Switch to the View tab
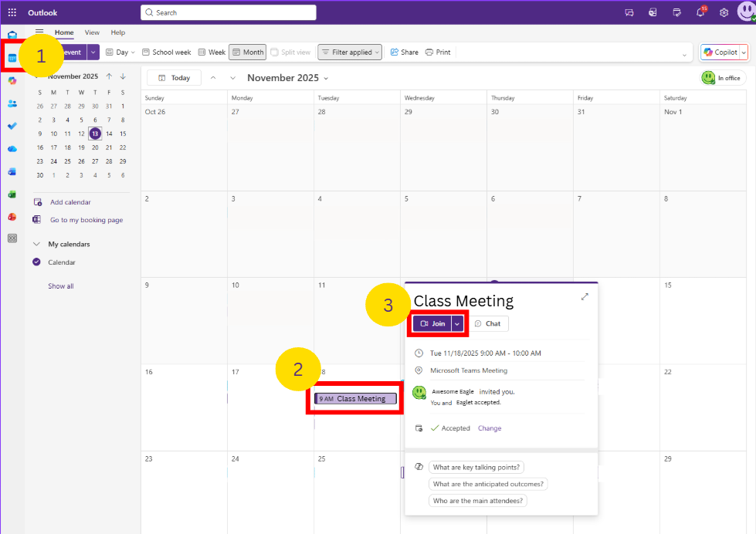756x534 pixels. (x=92, y=32)
